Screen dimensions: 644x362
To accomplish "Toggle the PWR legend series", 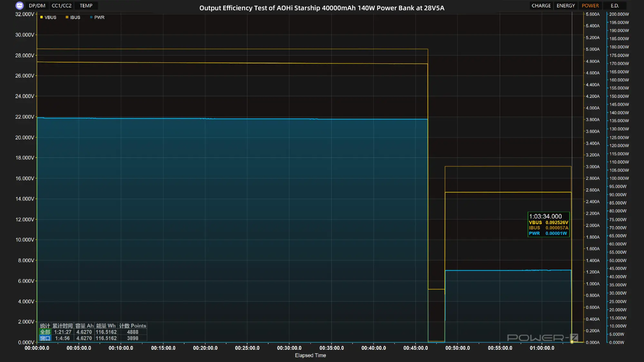I will coord(97,17).
